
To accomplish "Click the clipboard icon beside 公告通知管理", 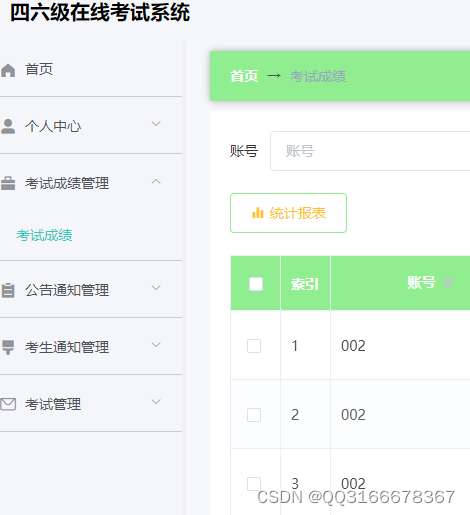I will coord(8,290).
